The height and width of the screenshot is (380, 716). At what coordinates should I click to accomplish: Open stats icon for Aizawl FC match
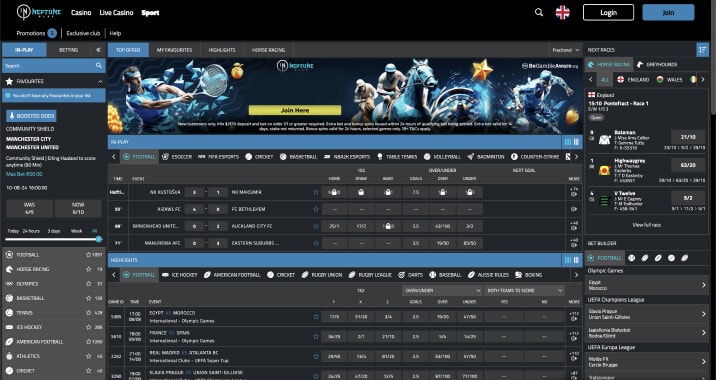pos(574,209)
